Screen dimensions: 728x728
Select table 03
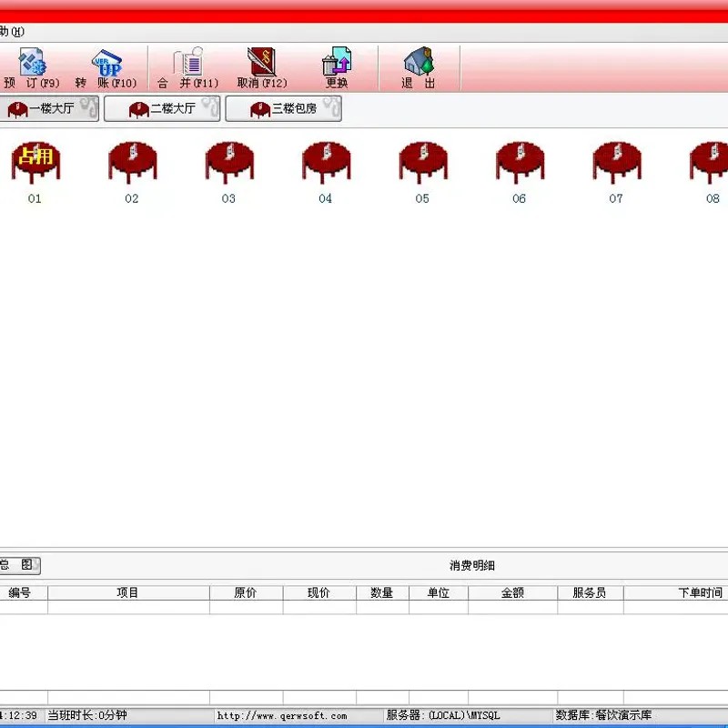(229, 173)
